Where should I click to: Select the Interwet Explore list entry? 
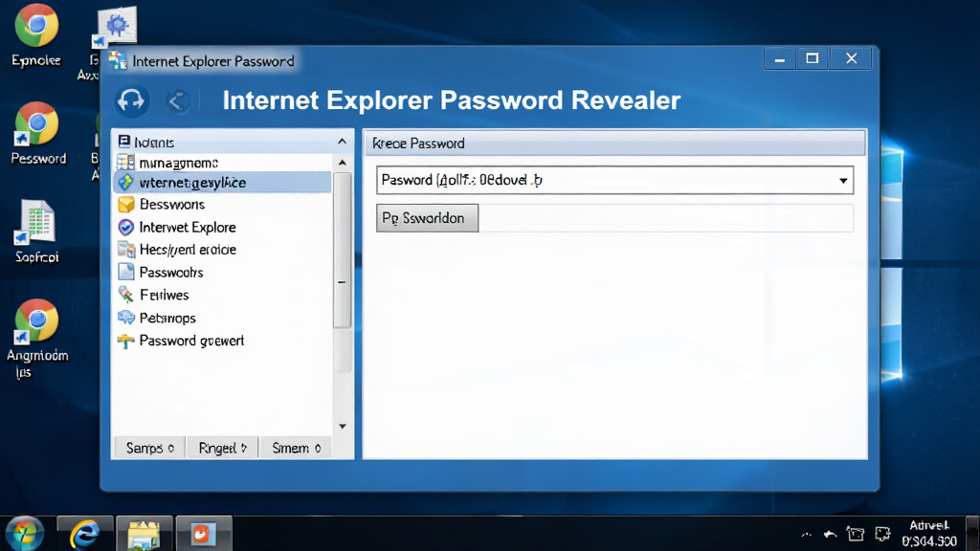pos(222,228)
